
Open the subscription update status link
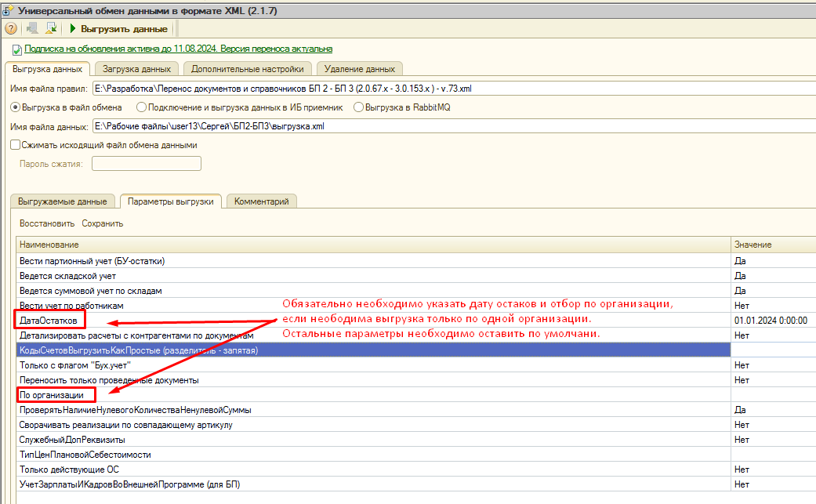178,49
